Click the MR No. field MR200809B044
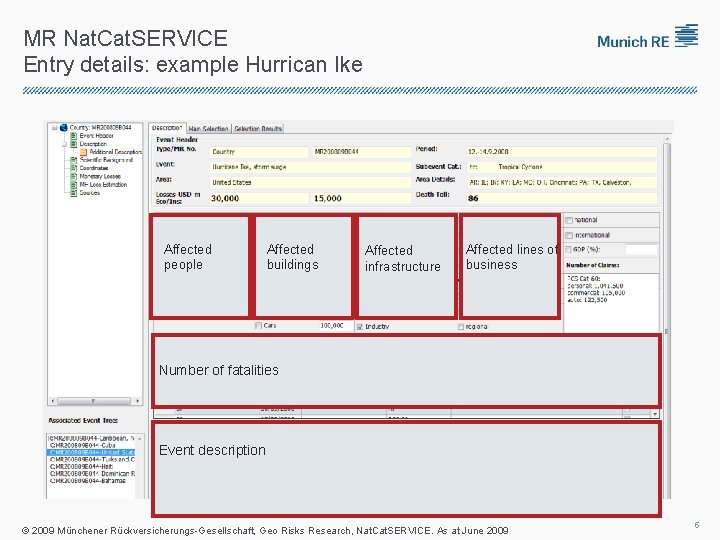The height and width of the screenshot is (540, 720). [361, 152]
